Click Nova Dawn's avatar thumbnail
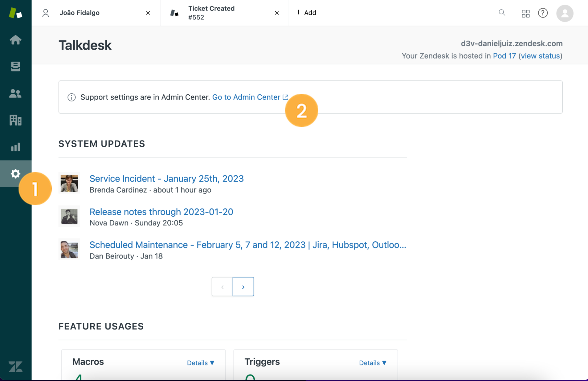Viewport: 588px width, 381px height. 69,216
